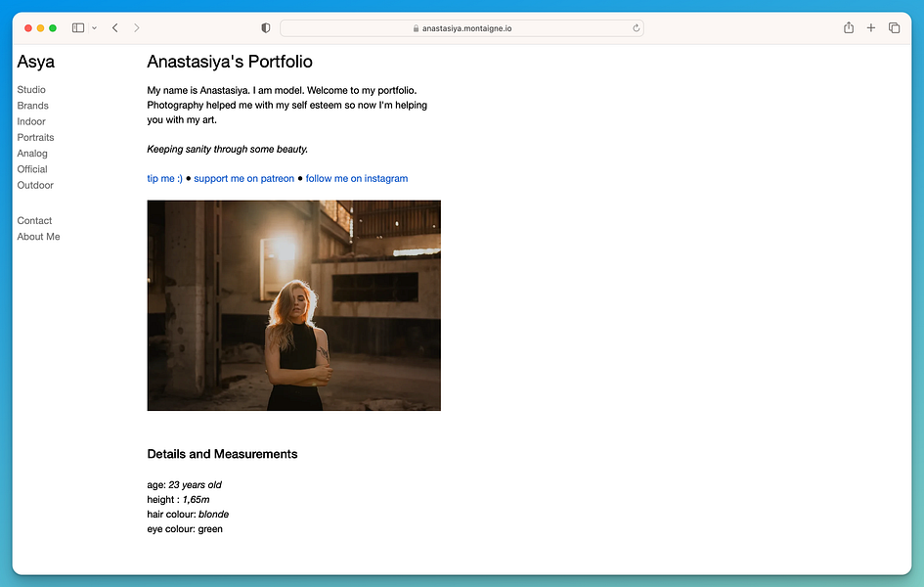Go forward with the forward arrow
Image resolution: width=924 pixels, height=587 pixels.
point(137,27)
